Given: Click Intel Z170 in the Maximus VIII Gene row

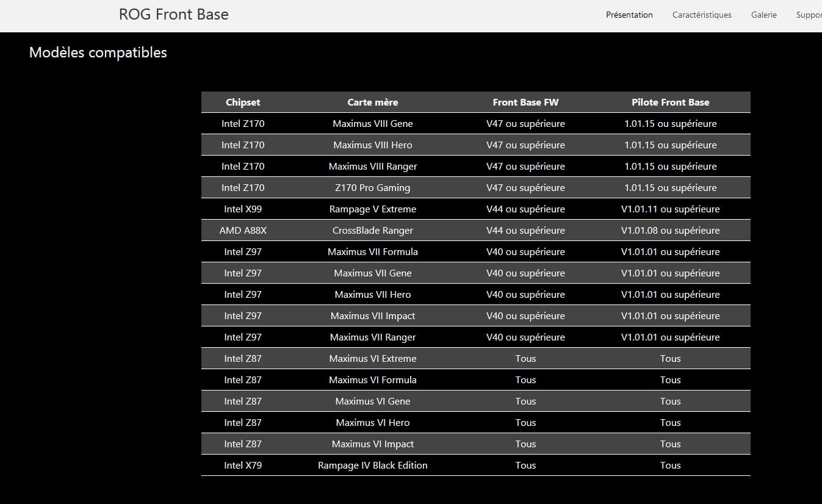Looking at the screenshot, I should [x=243, y=124].
